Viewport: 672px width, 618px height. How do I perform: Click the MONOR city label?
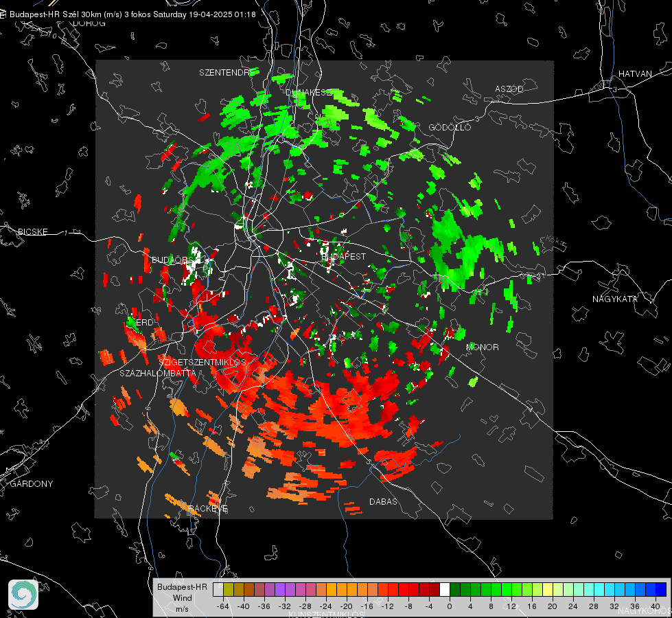(482, 347)
